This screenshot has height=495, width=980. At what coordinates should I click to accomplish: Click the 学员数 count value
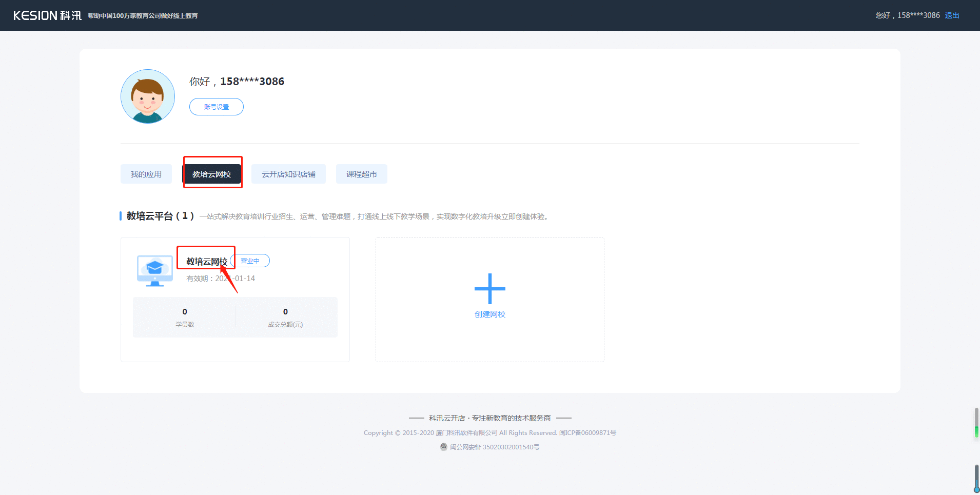[185, 311]
